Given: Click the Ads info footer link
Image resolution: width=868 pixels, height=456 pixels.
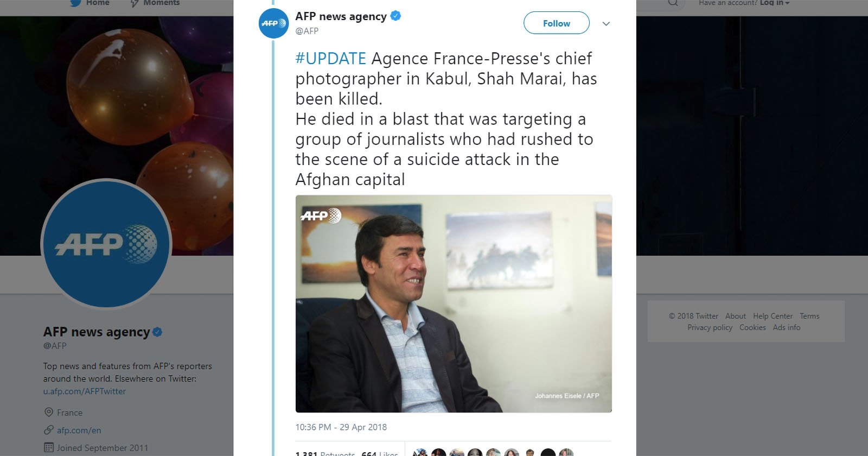Looking at the screenshot, I should [786, 327].
